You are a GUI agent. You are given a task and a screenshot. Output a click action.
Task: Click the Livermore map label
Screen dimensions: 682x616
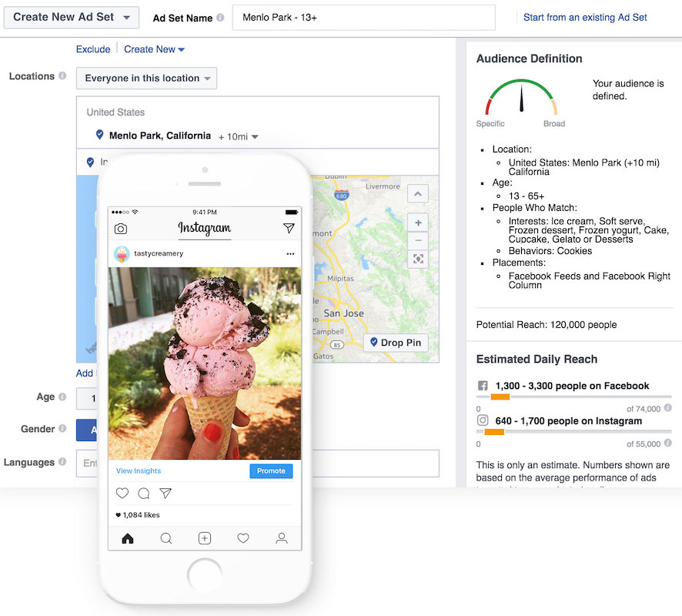pyautogui.click(x=383, y=186)
